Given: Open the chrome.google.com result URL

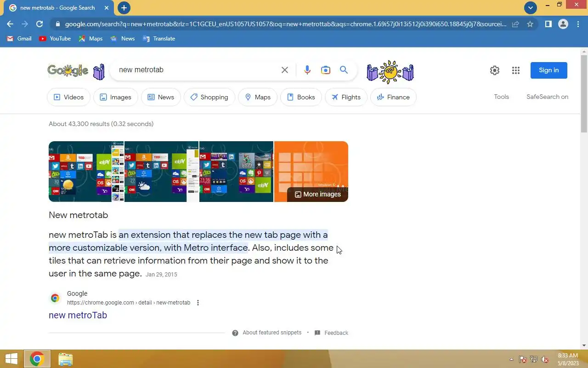Looking at the screenshot, I should (x=129, y=303).
